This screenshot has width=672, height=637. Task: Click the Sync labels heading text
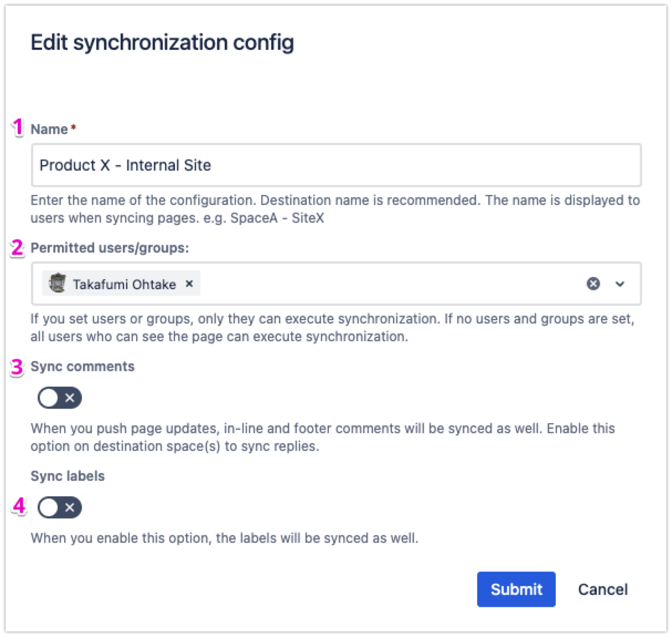coord(68,476)
